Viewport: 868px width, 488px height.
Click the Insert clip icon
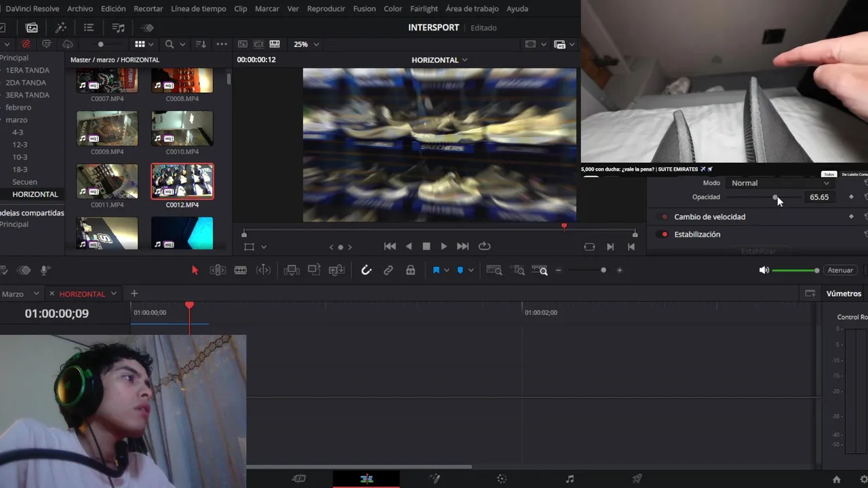[x=292, y=270]
